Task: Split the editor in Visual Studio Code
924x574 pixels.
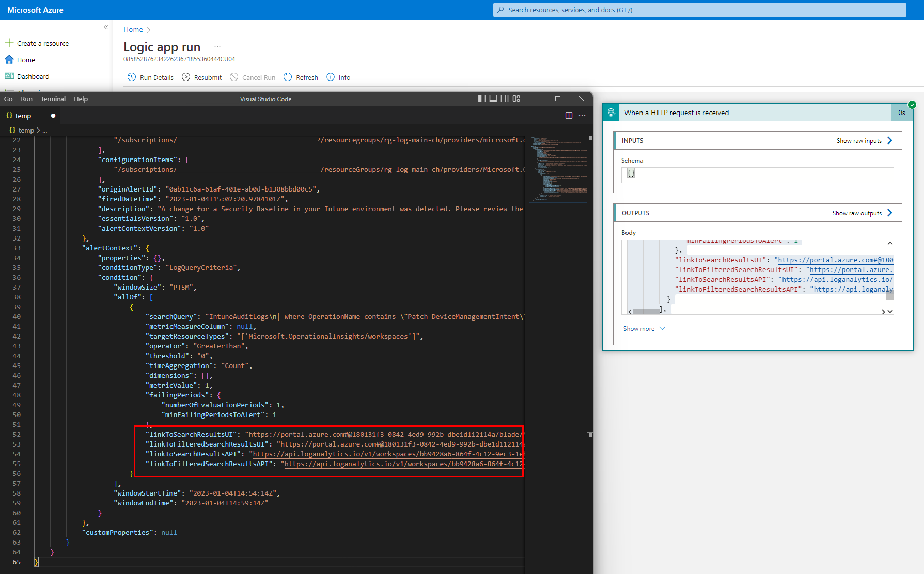Action: pyautogui.click(x=569, y=115)
